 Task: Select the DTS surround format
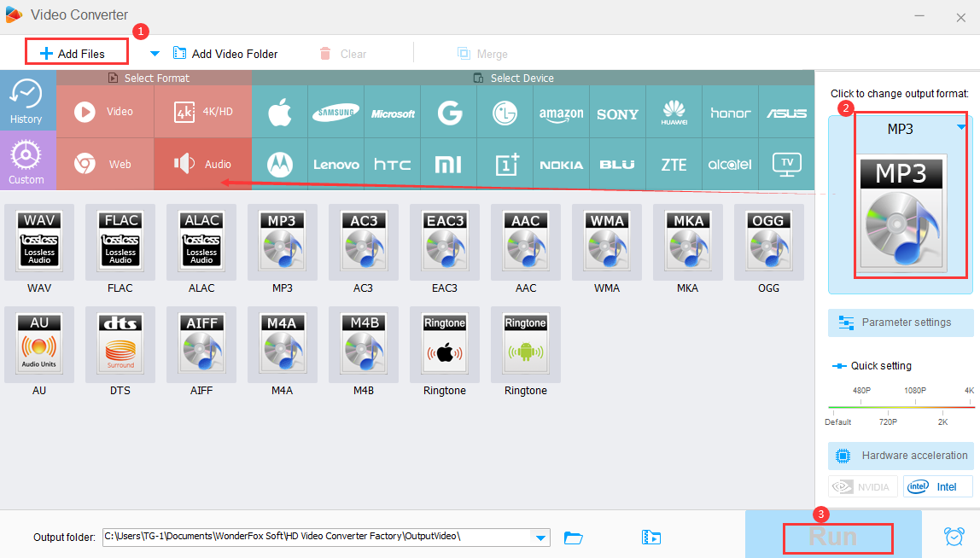(x=120, y=345)
